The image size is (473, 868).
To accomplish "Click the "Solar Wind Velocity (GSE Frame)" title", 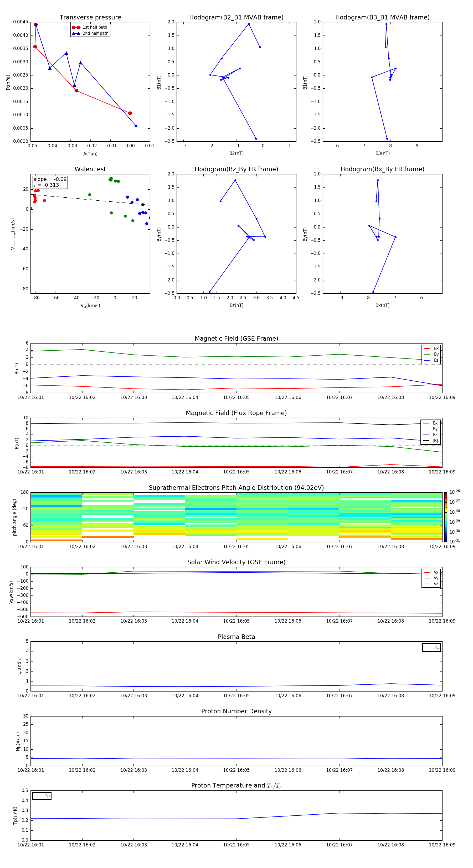I will pos(236,562).
